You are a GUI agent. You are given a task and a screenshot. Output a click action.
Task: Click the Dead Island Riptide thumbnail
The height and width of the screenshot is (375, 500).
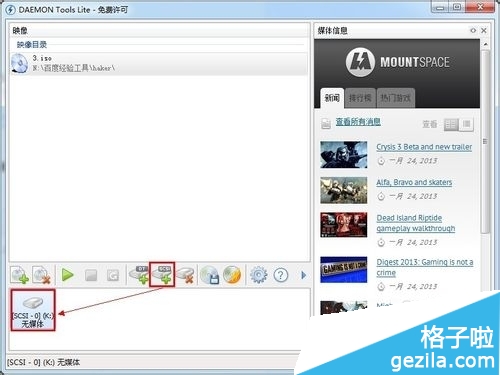coord(344,225)
